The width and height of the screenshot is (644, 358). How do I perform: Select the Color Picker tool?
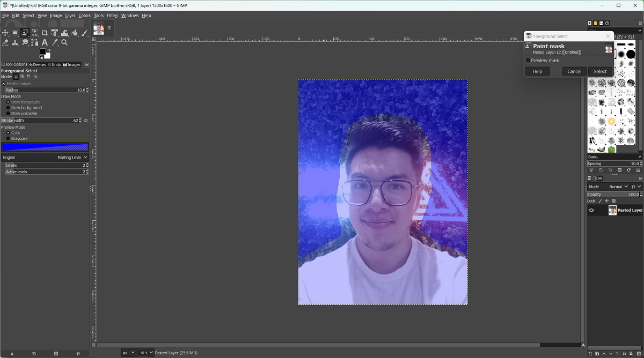[x=54, y=42]
